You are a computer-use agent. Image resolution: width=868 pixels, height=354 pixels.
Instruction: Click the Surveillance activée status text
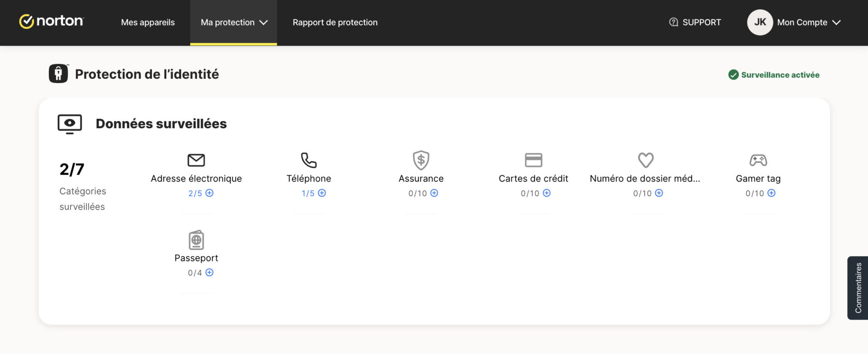780,75
